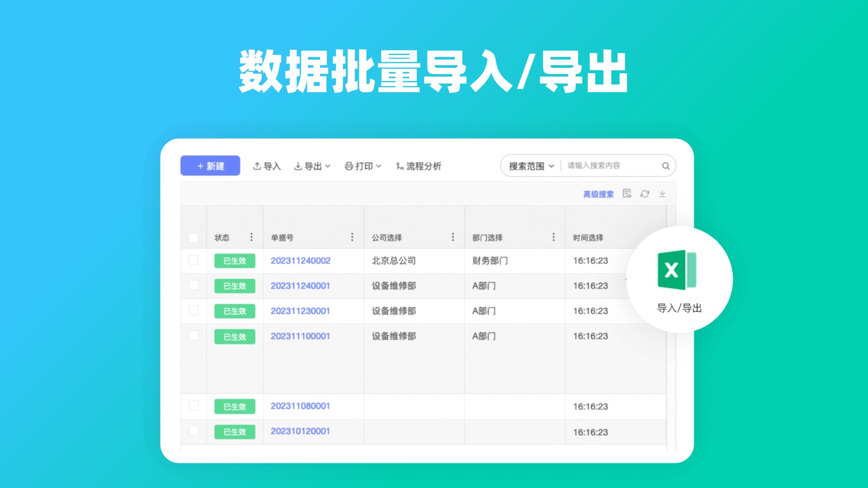Screen dimensions: 868x488
Task: Open 部门选择 column three-dot menu
Action: pos(553,237)
